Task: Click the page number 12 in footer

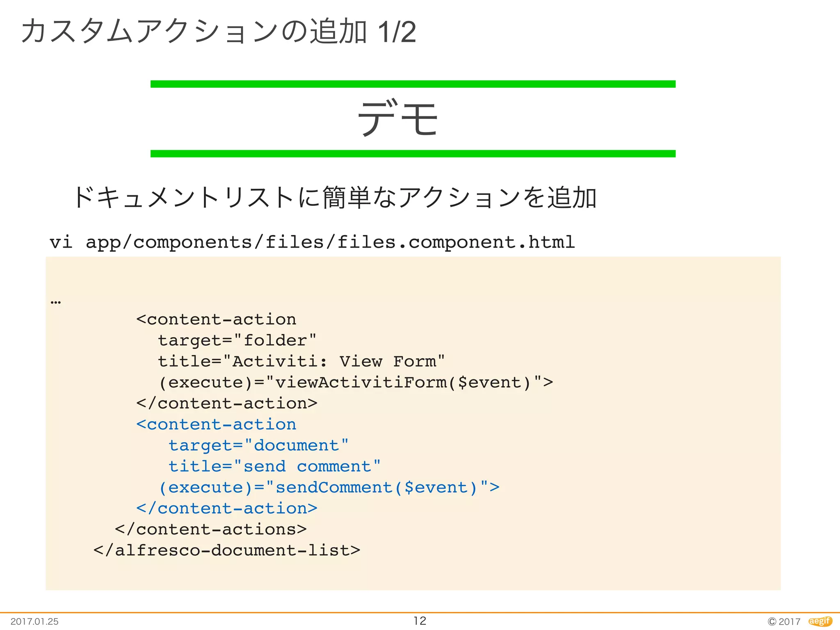Action: pyautogui.click(x=420, y=621)
